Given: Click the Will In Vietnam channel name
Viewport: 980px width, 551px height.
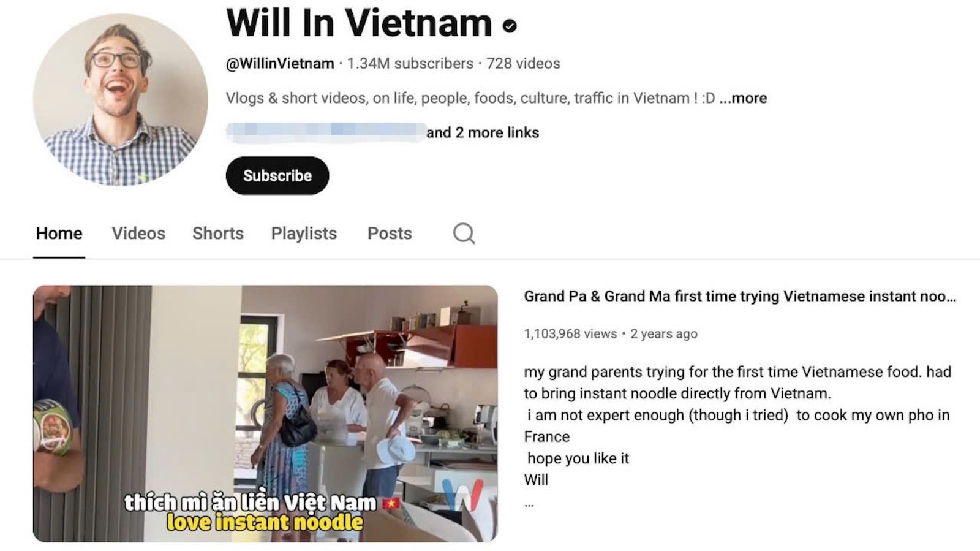Looking at the screenshot, I should point(359,23).
